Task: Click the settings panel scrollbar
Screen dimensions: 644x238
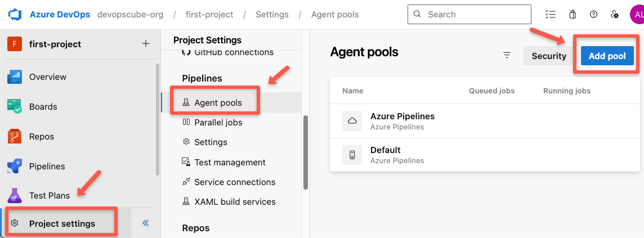Action: (x=306, y=152)
